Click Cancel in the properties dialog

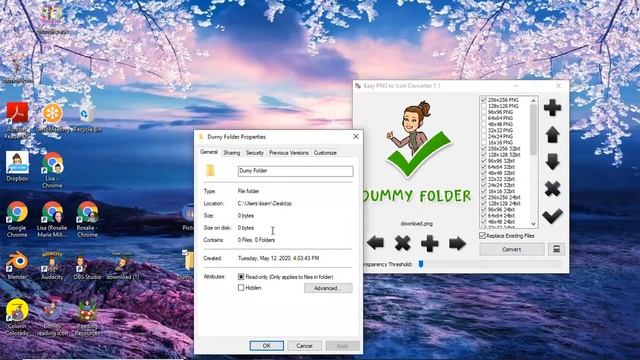(x=304, y=346)
